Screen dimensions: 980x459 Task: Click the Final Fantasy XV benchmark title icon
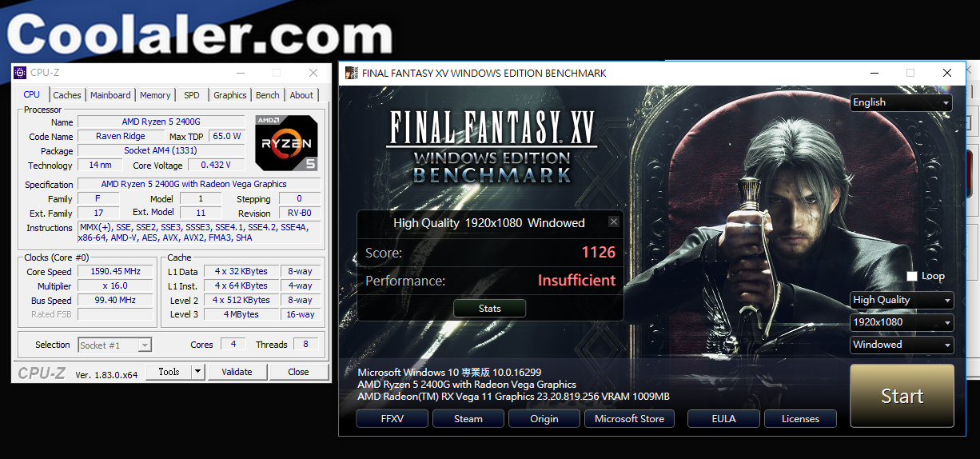tap(351, 73)
